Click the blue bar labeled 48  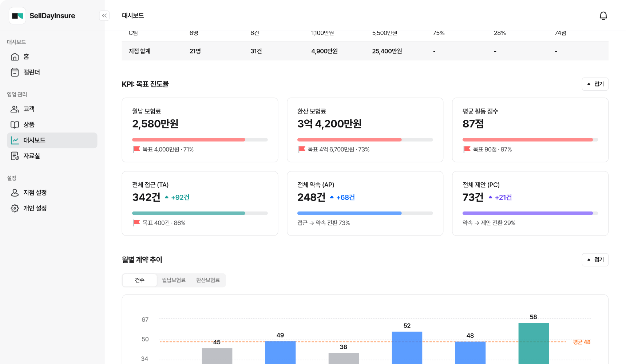click(470, 353)
